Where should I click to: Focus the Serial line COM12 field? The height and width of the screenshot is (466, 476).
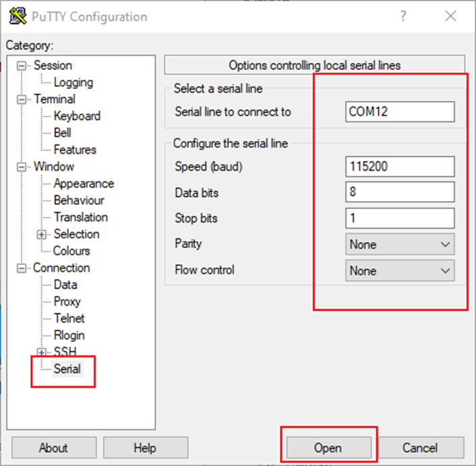tap(399, 111)
